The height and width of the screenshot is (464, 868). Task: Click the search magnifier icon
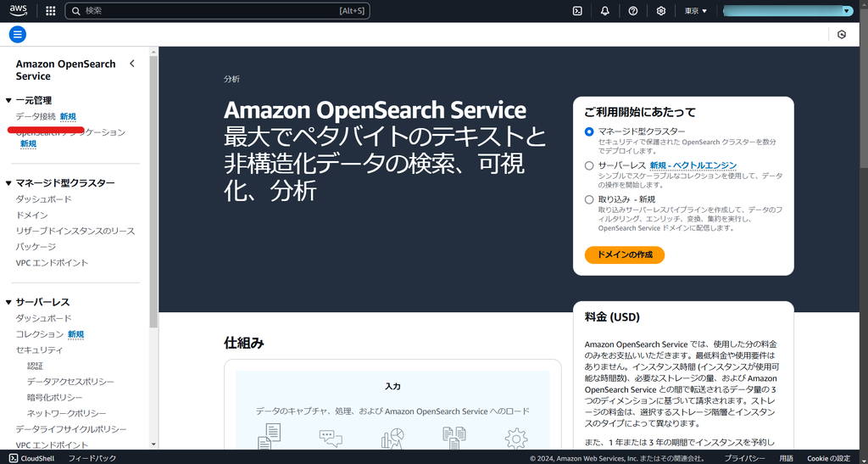point(76,10)
